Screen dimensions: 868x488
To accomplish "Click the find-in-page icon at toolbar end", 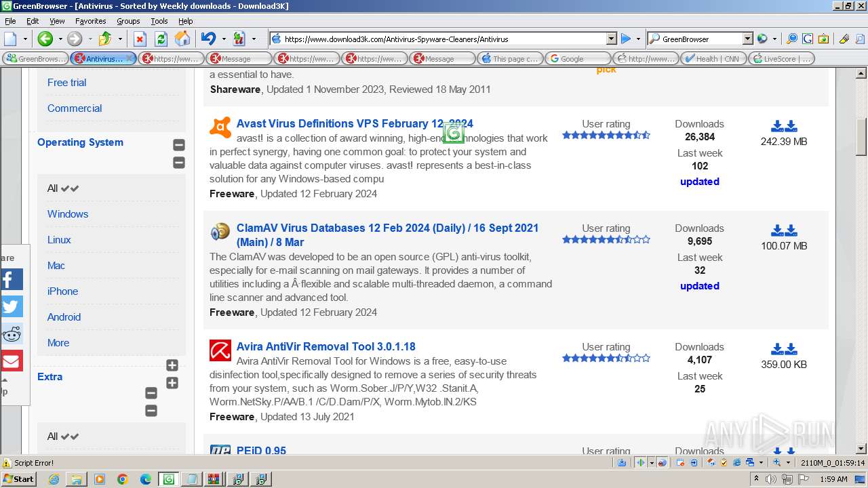I will point(859,39).
